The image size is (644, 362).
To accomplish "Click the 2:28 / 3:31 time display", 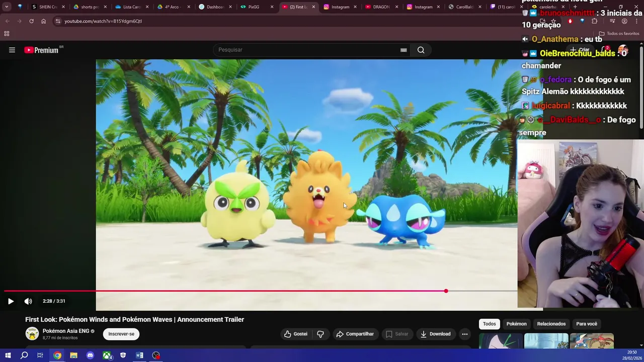I will tap(54, 301).
